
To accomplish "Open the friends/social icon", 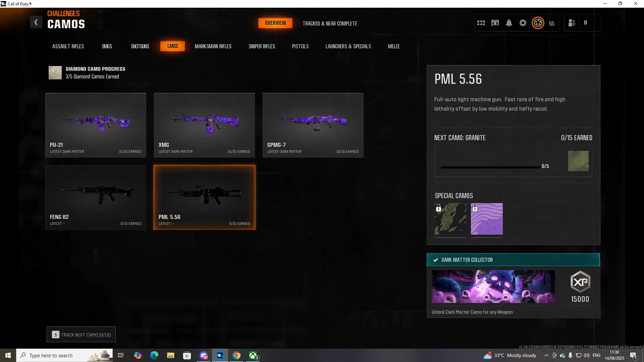I will tap(572, 23).
